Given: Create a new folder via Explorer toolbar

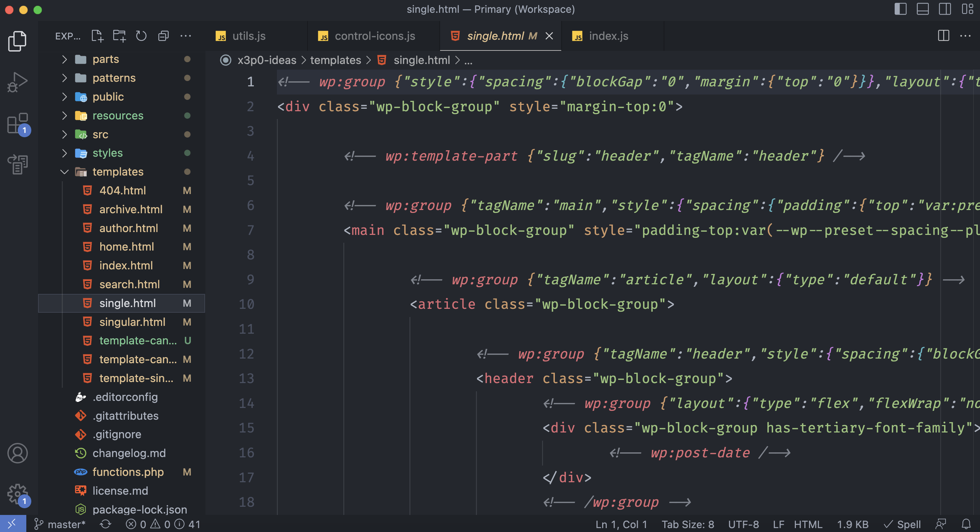Looking at the screenshot, I should (x=119, y=36).
